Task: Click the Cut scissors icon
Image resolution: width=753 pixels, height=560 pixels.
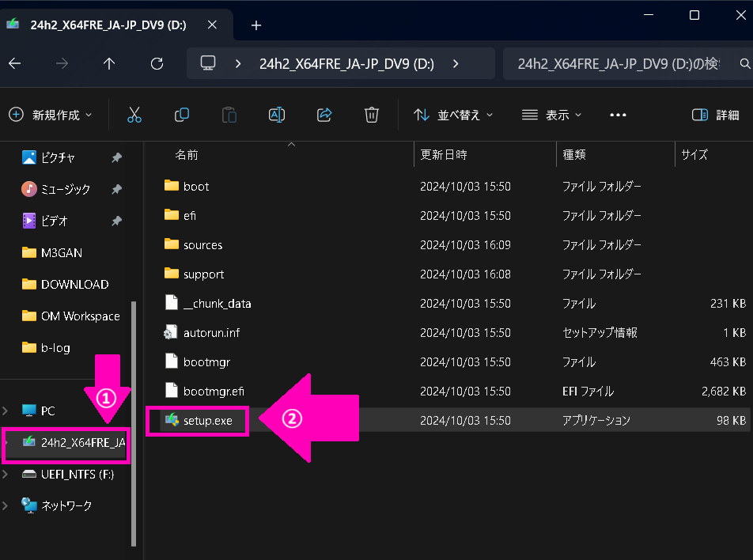Action: 134,115
